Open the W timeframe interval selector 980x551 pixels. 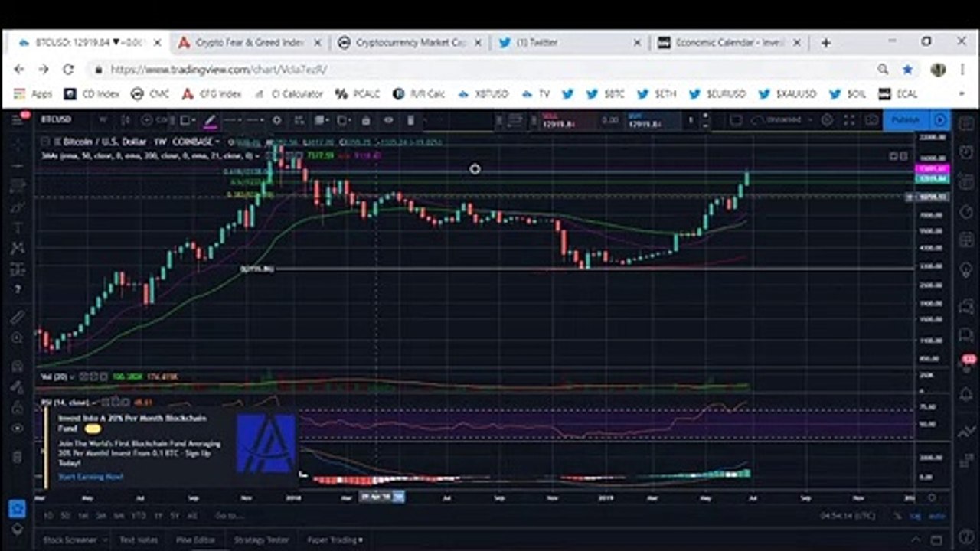pos(103,119)
